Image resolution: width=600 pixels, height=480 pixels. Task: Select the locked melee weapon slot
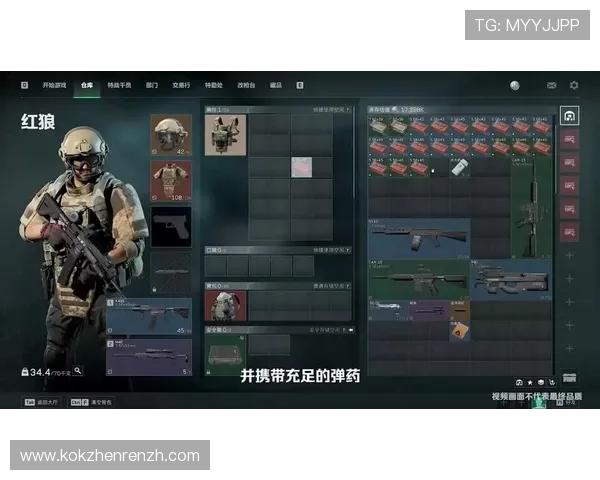click(x=171, y=273)
